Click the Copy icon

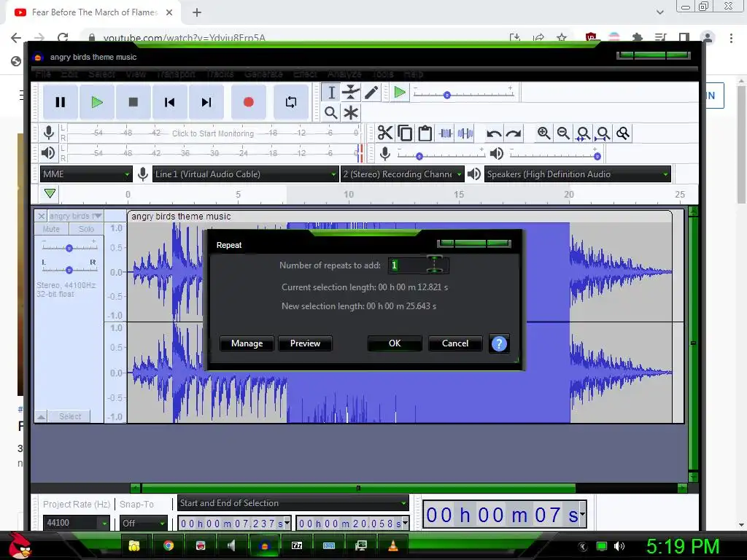[x=405, y=133]
